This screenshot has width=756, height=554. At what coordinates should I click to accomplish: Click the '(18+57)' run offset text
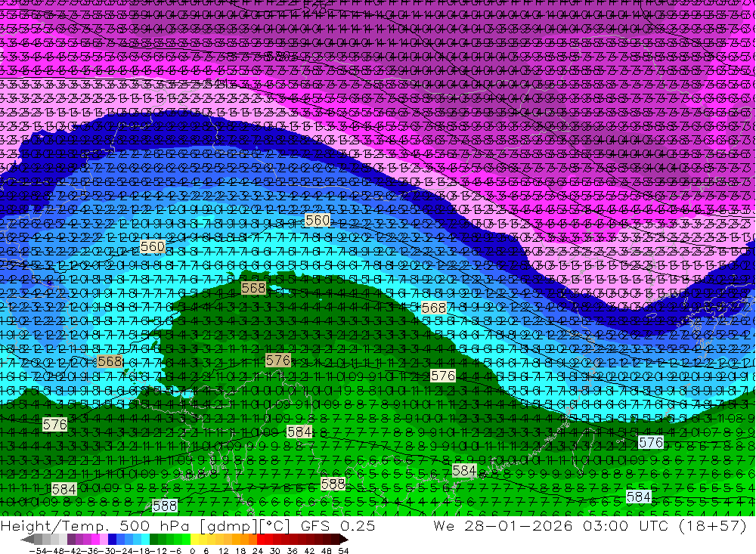pos(713,525)
